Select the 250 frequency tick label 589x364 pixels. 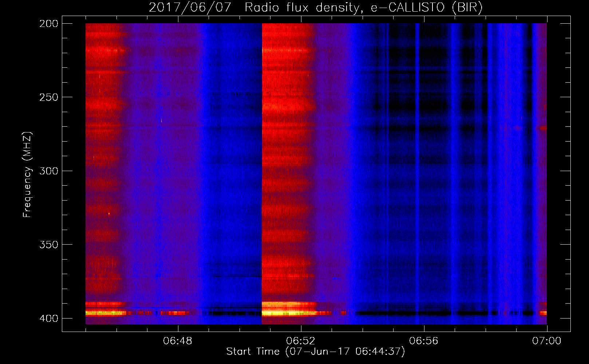[49, 97]
